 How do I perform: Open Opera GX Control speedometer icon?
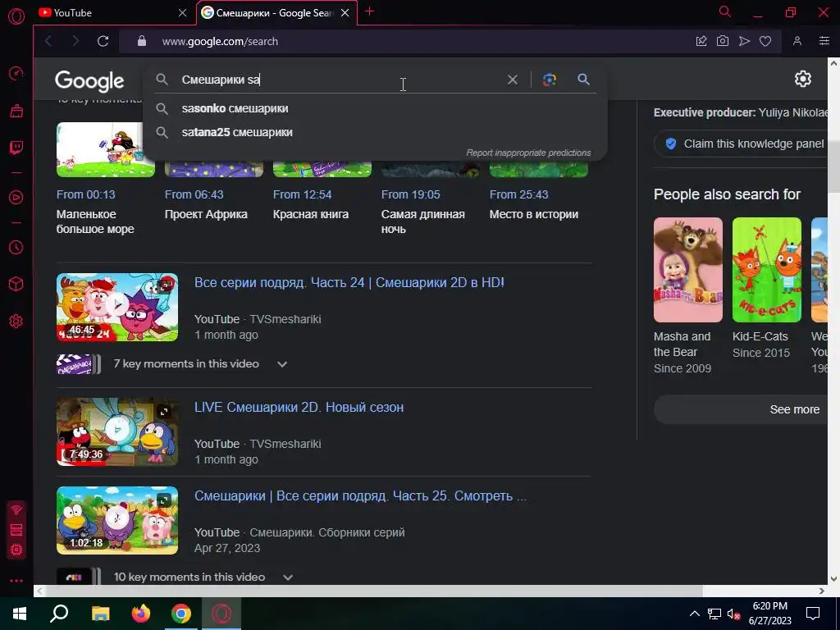pyautogui.click(x=16, y=73)
